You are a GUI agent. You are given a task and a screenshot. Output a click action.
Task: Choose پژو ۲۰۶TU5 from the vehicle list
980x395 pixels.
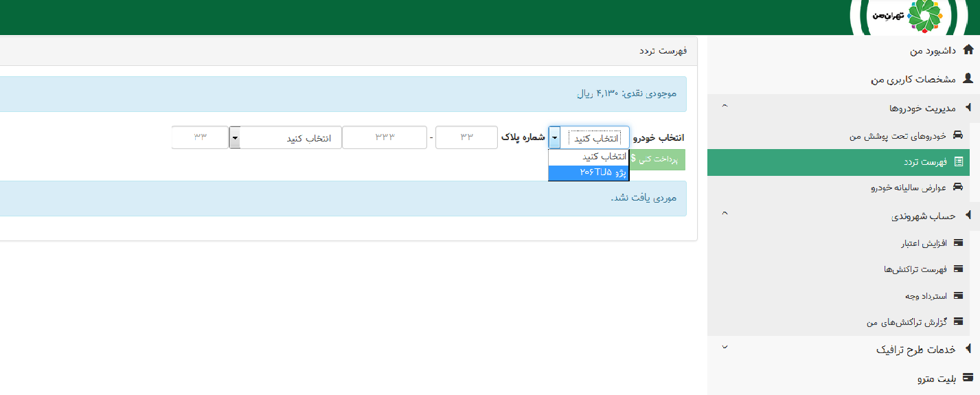click(589, 172)
